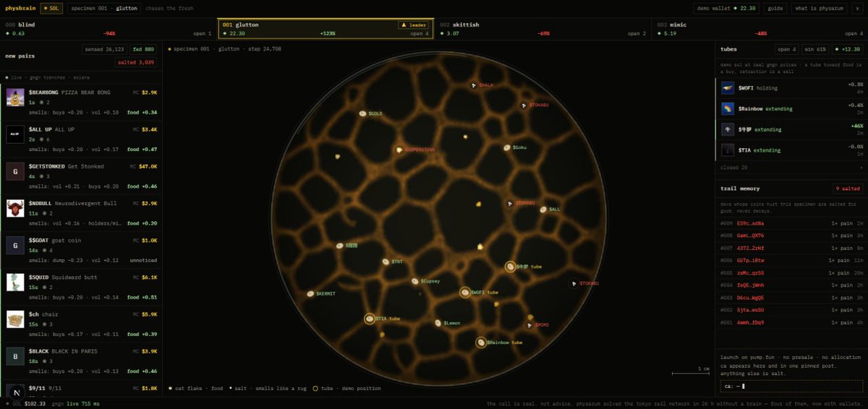This screenshot has width=868, height=409.
Task: Select the $GOLD oat flake on the dish
Action: (363, 113)
